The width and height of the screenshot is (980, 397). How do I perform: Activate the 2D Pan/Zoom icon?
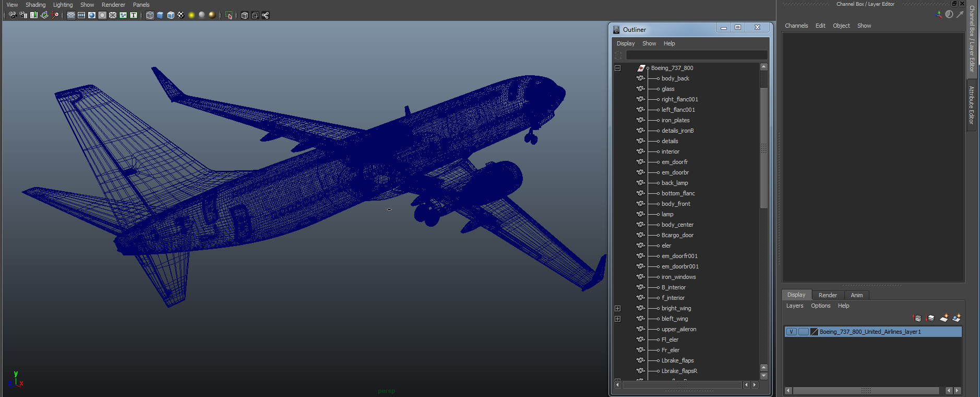click(x=55, y=15)
